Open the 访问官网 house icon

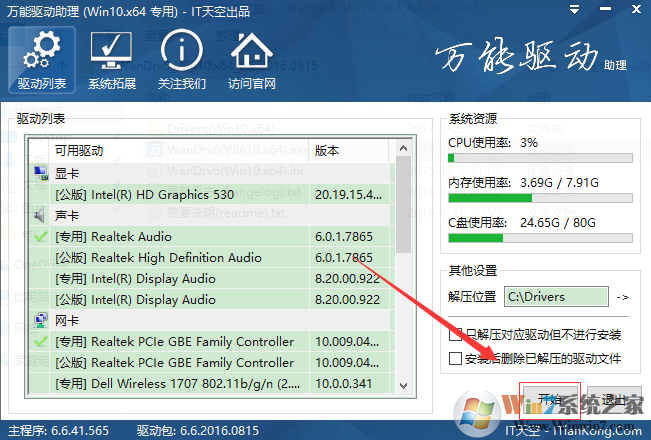pos(252,60)
